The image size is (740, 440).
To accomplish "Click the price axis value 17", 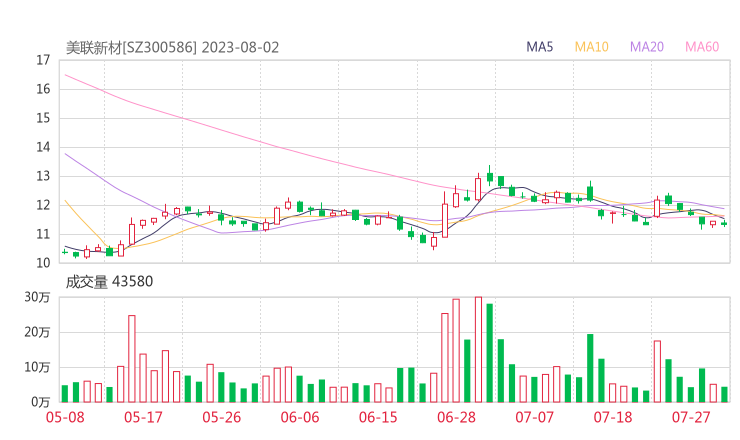I will point(43,60).
